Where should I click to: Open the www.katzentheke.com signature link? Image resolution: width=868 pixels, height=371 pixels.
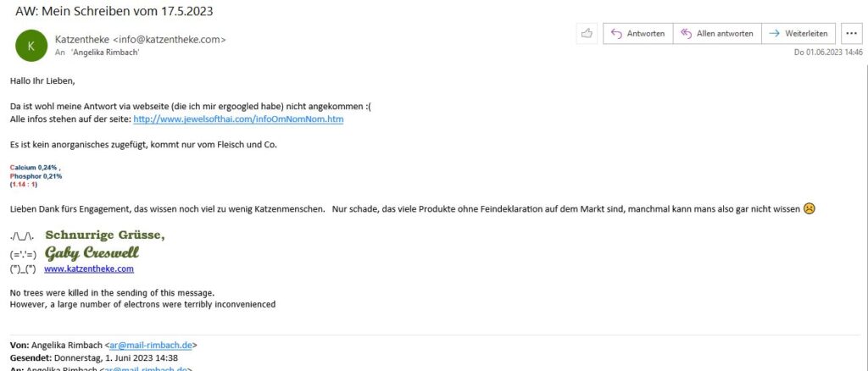coord(88,269)
